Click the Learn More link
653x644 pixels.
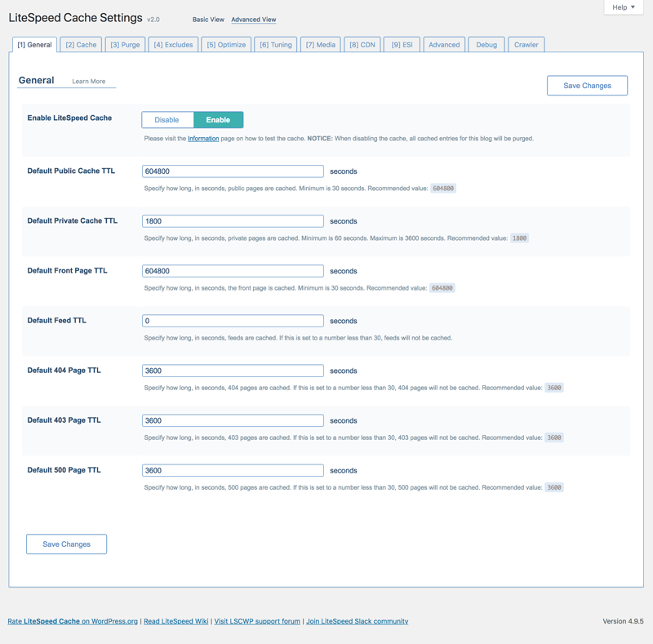(89, 82)
